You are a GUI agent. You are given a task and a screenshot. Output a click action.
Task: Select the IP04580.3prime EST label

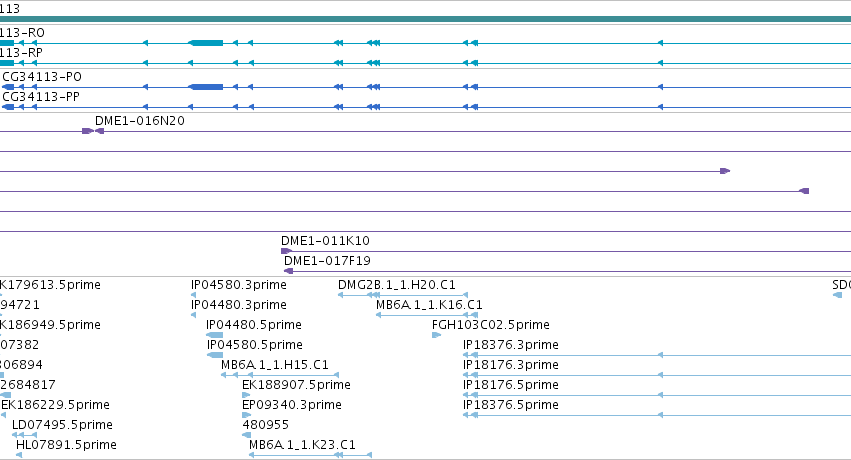tap(239, 285)
